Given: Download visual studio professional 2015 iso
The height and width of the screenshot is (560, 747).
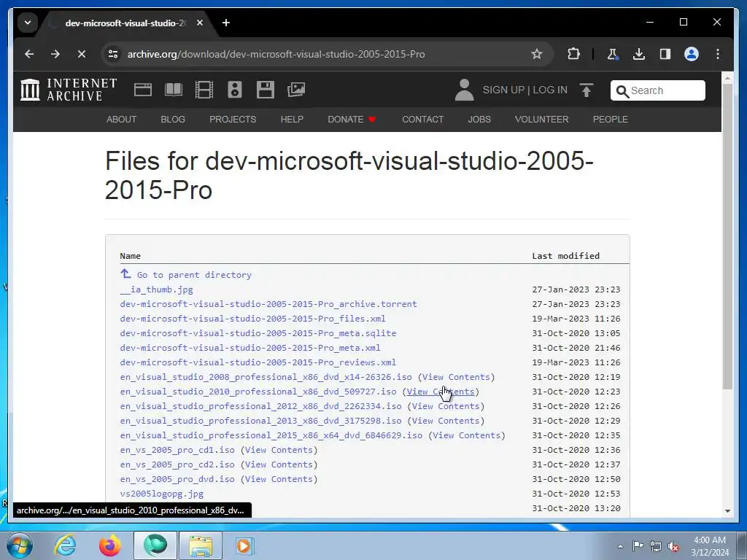Looking at the screenshot, I should [271, 435].
